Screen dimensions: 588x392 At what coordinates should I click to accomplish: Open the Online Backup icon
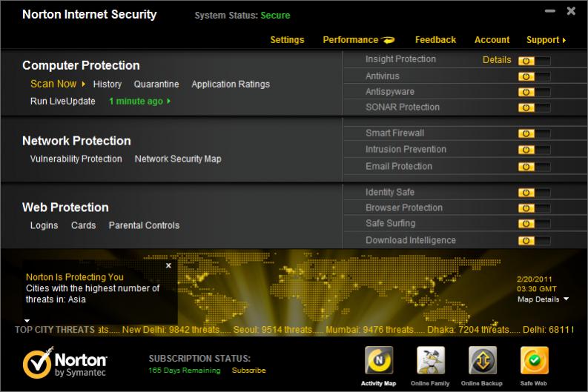[483, 360]
